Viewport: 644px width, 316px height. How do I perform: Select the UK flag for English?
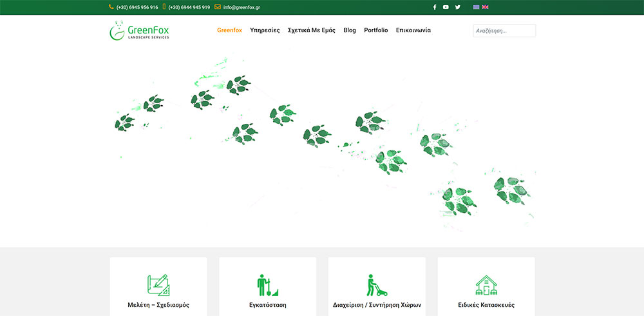coord(486,7)
